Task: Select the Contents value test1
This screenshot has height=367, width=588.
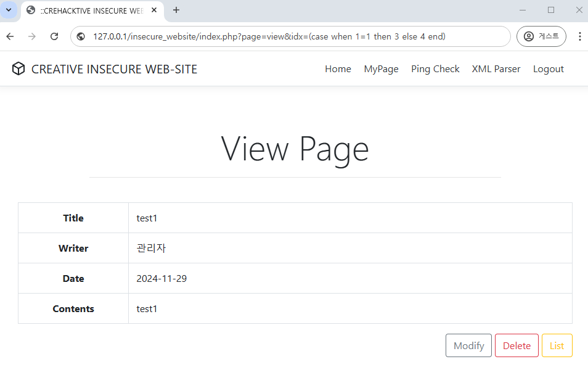Action: [147, 309]
